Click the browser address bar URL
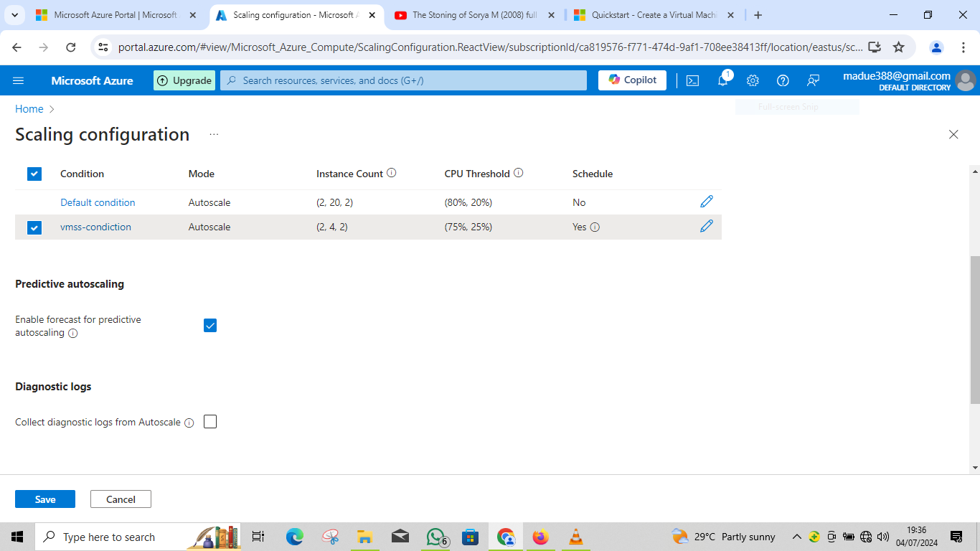980x551 pixels. click(x=490, y=47)
